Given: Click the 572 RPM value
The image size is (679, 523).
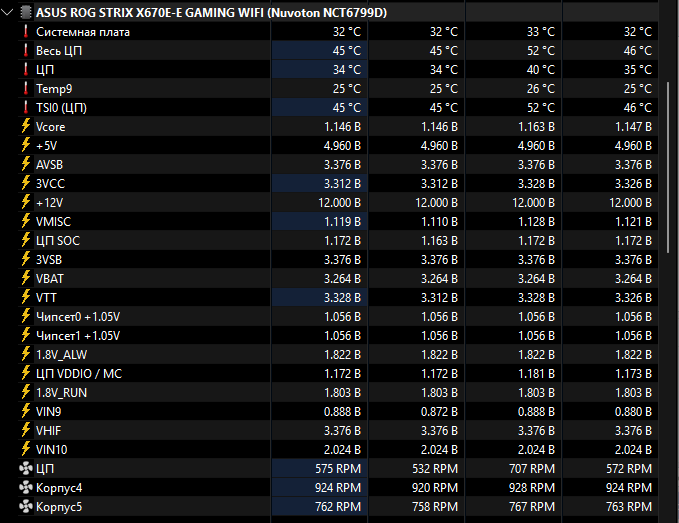Looking at the screenshot, I should click(x=629, y=469).
